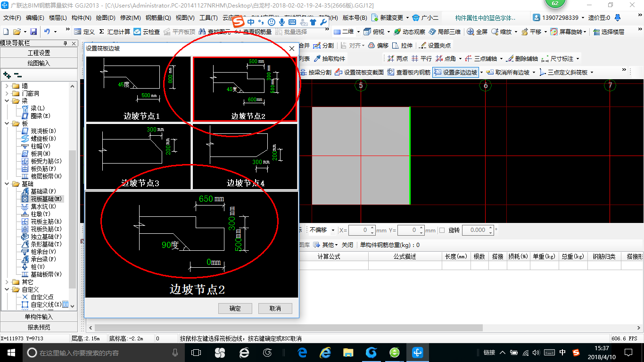Expand the 墙 folder in the tree
Screen dimensions: 644x362
[7, 86]
